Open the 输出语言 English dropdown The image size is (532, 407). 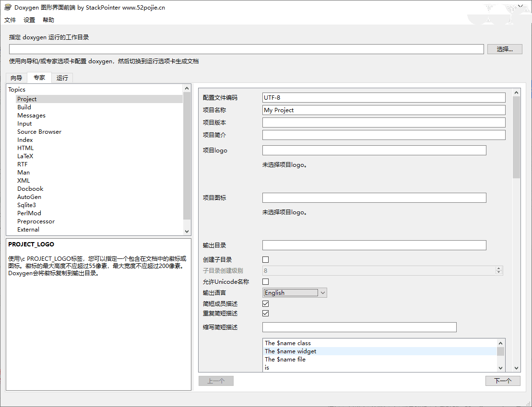[x=295, y=292]
